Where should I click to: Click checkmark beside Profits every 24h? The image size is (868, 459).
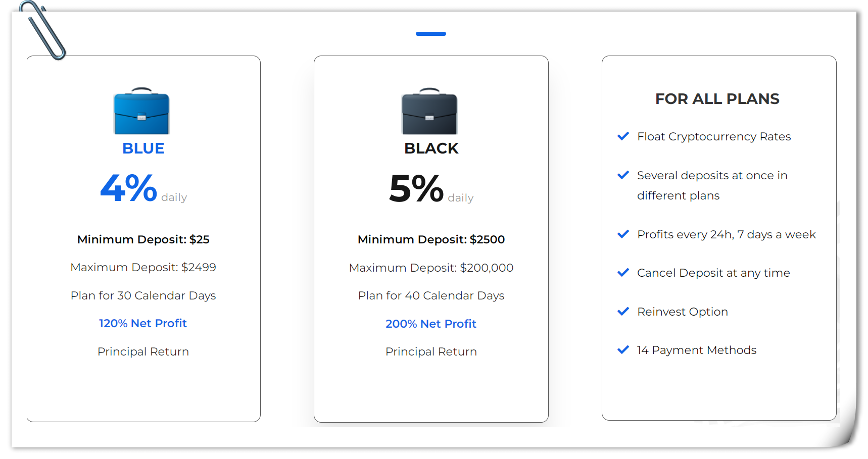pos(623,234)
